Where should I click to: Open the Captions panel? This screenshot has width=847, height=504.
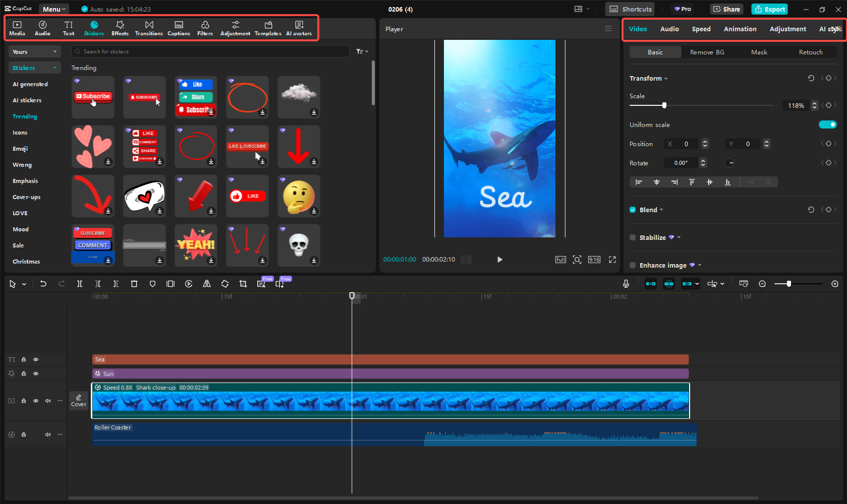tap(179, 28)
